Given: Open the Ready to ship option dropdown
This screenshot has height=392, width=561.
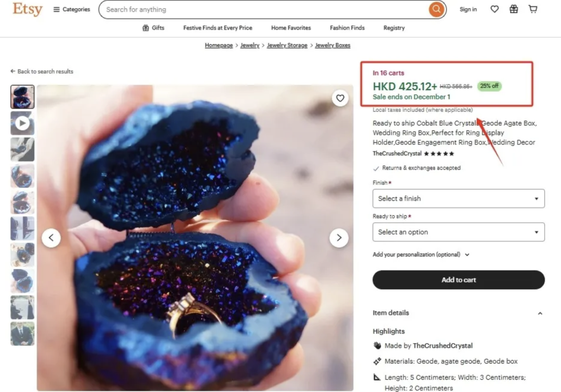Looking at the screenshot, I should tap(458, 232).
